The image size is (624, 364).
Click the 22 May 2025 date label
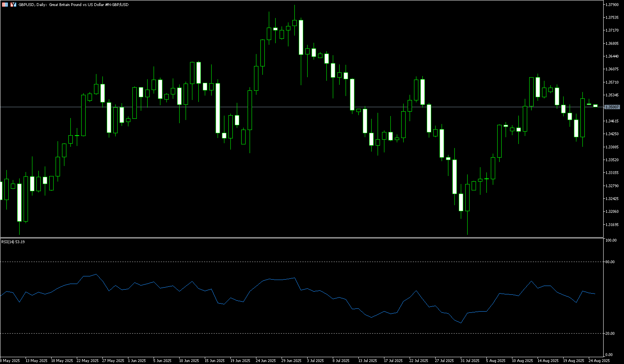[88, 361]
